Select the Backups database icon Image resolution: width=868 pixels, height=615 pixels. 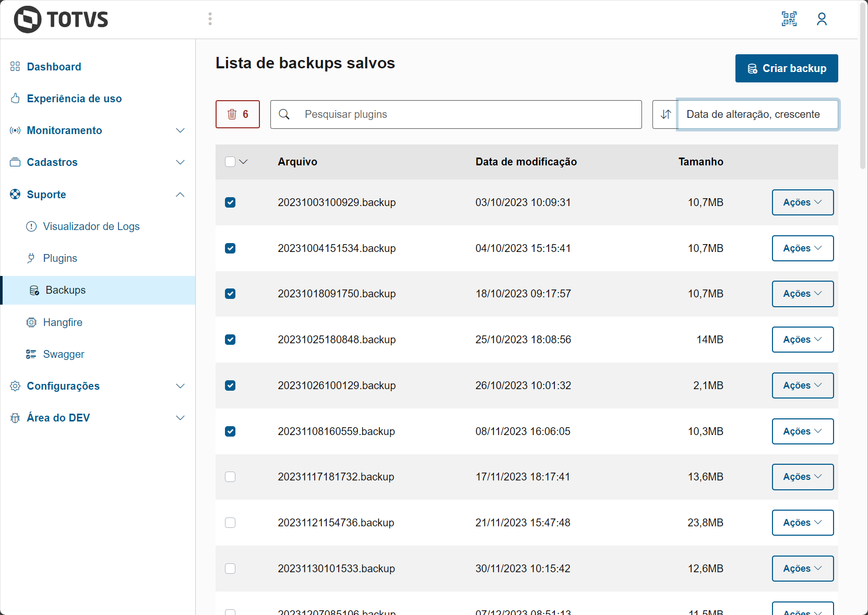click(x=34, y=290)
